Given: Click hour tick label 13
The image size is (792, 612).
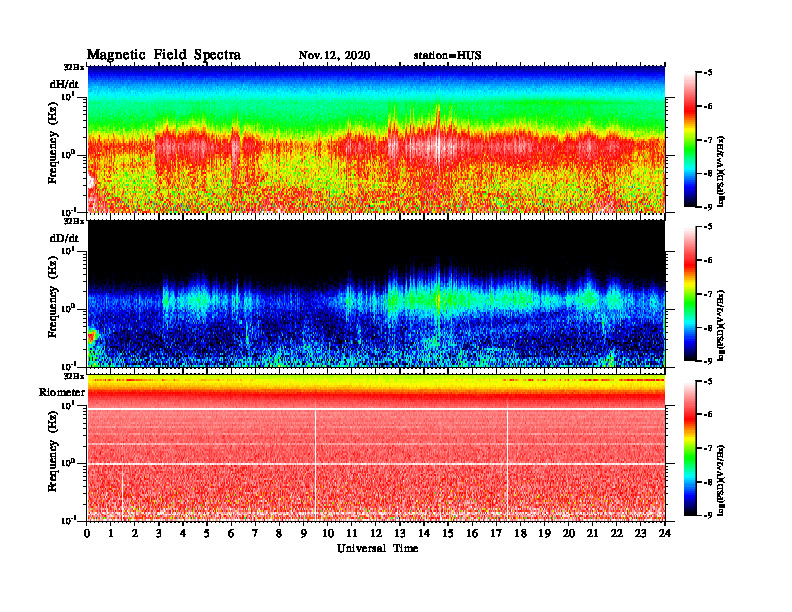Looking at the screenshot, I should tap(400, 533).
